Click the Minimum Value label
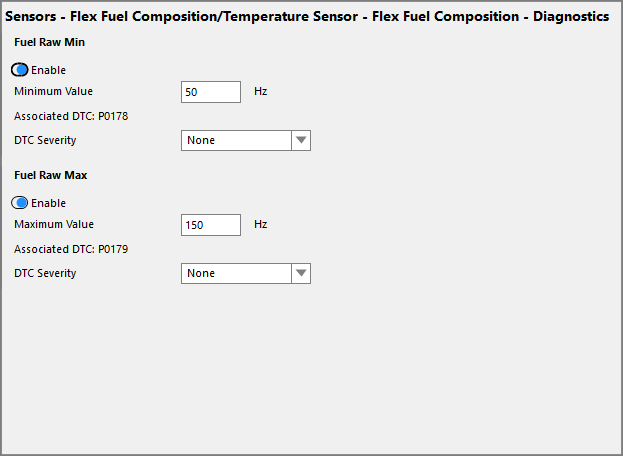 point(53,91)
